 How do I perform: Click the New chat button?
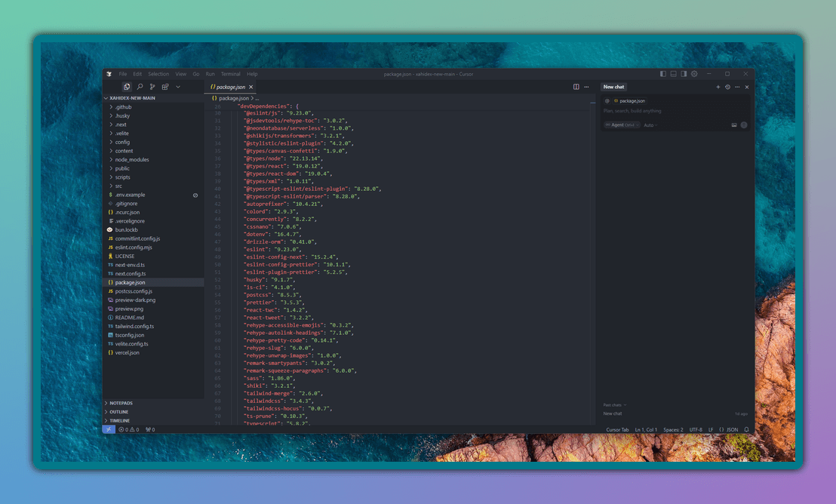click(613, 87)
